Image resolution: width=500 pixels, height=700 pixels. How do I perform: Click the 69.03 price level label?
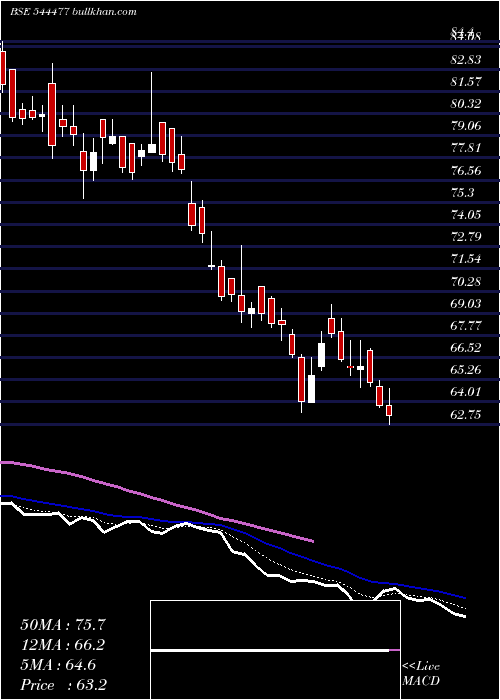(466, 304)
